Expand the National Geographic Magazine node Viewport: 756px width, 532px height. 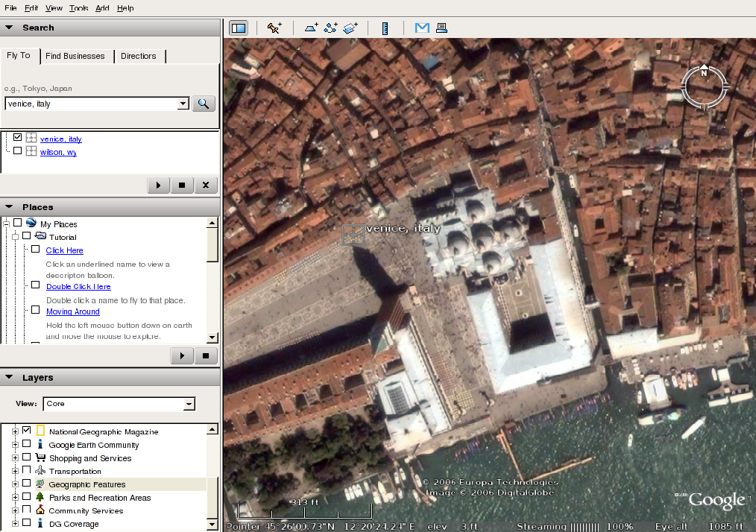[x=15, y=431]
